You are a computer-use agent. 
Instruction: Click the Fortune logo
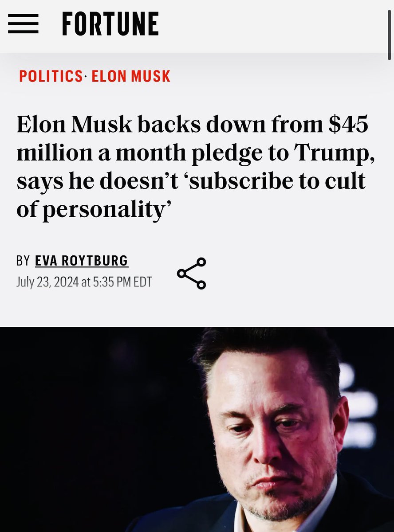click(110, 24)
